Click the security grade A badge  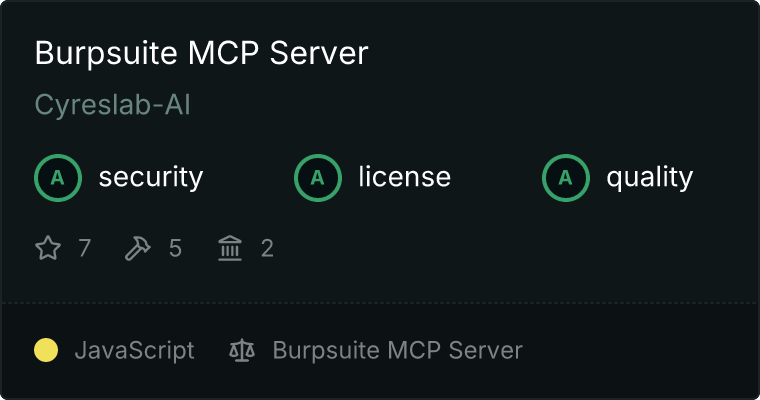pyautogui.click(x=58, y=178)
